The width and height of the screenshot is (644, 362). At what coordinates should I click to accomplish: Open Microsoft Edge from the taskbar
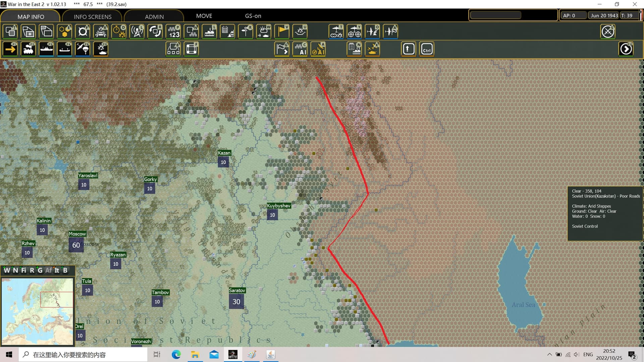click(176, 355)
